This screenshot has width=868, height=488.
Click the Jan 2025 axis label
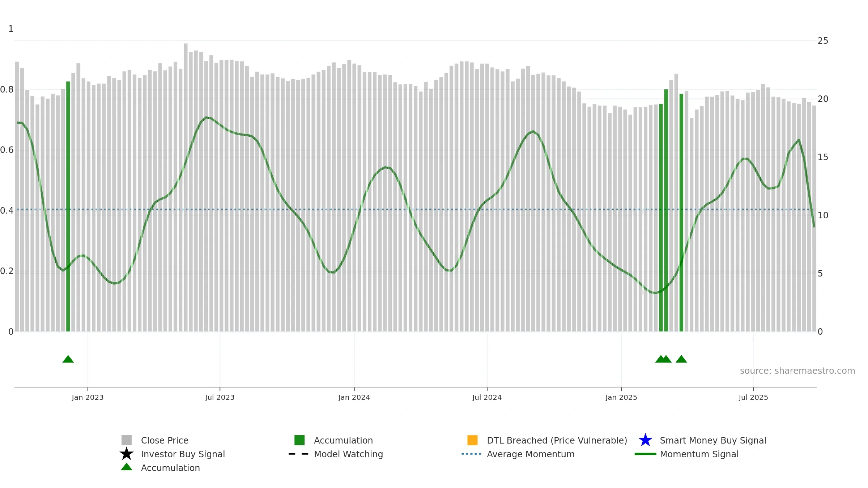coord(621,397)
